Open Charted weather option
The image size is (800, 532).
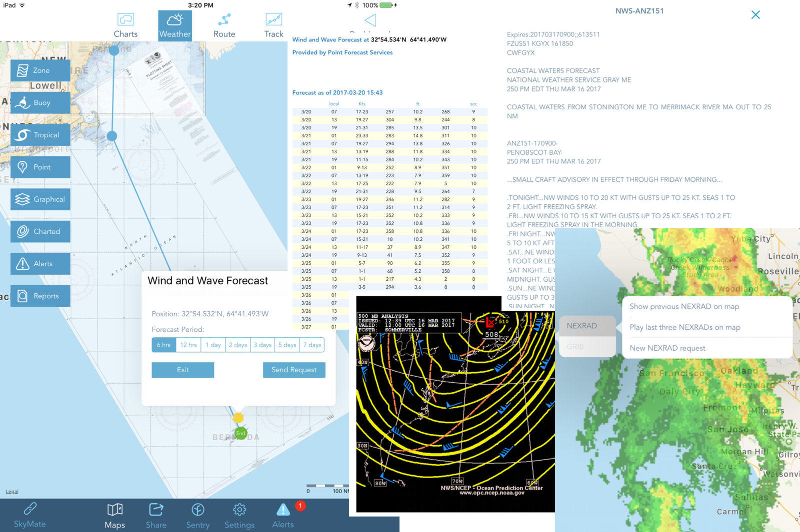coord(40,231)
